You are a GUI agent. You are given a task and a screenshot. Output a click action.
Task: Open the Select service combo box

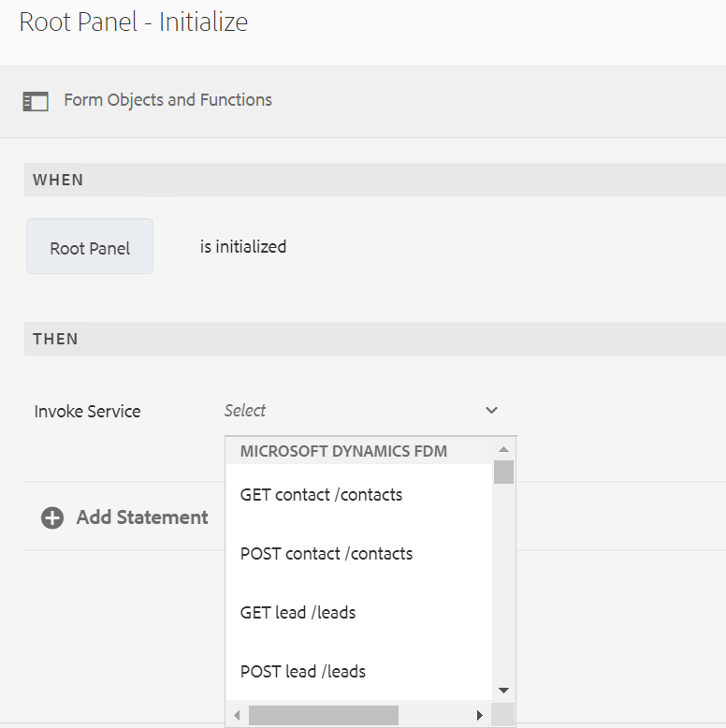click(x=356, y=411)
